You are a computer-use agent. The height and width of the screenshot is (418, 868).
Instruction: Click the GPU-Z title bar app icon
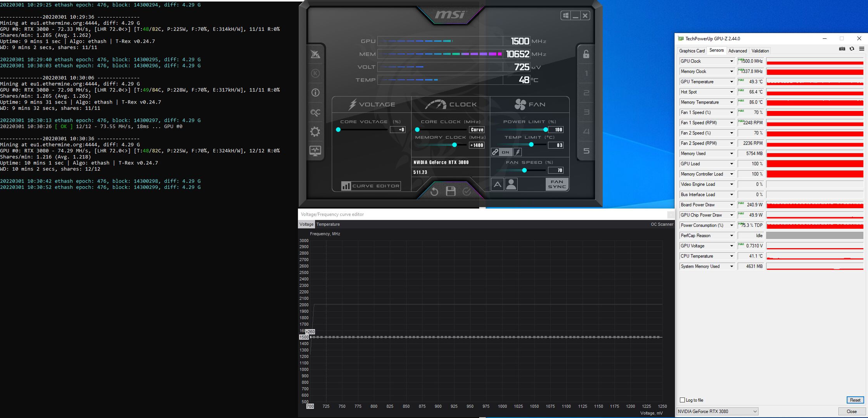[x=681, y=39]
